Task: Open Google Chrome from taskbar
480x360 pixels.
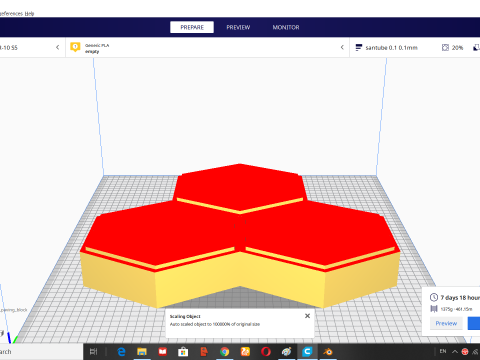Action: [x=224, y=351]
